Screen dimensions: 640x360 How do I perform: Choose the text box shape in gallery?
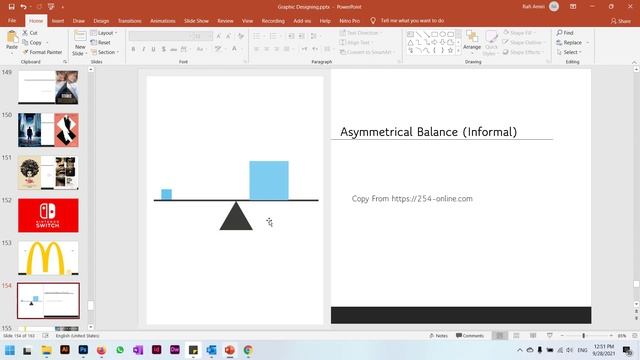(411, 34)
